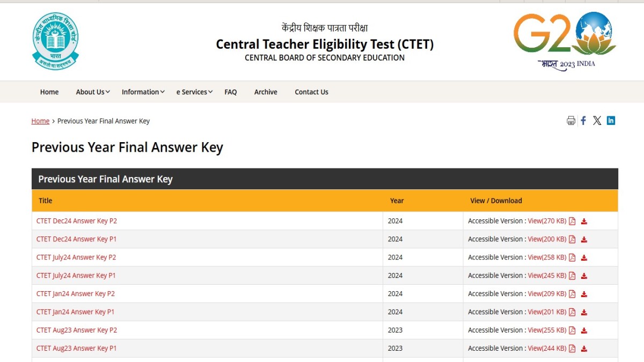Share page via LinkedIn icon
The image size is (644, 362).
click(x=611, y=121)
